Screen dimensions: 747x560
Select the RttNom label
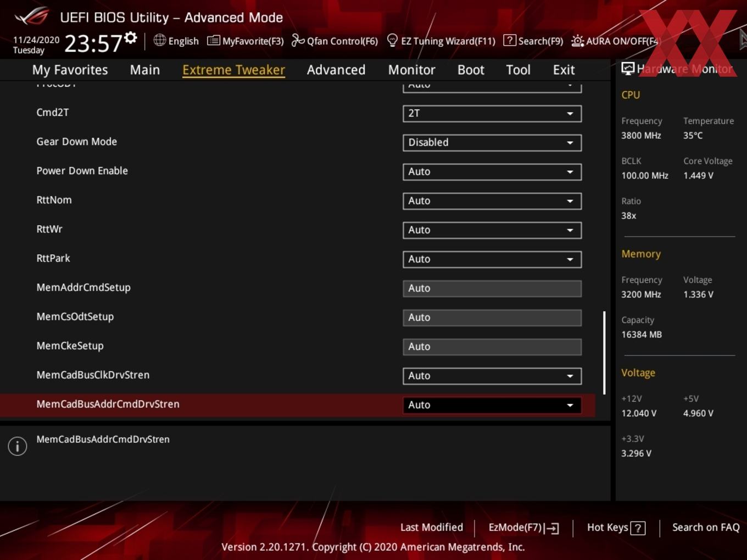point(54,200)
